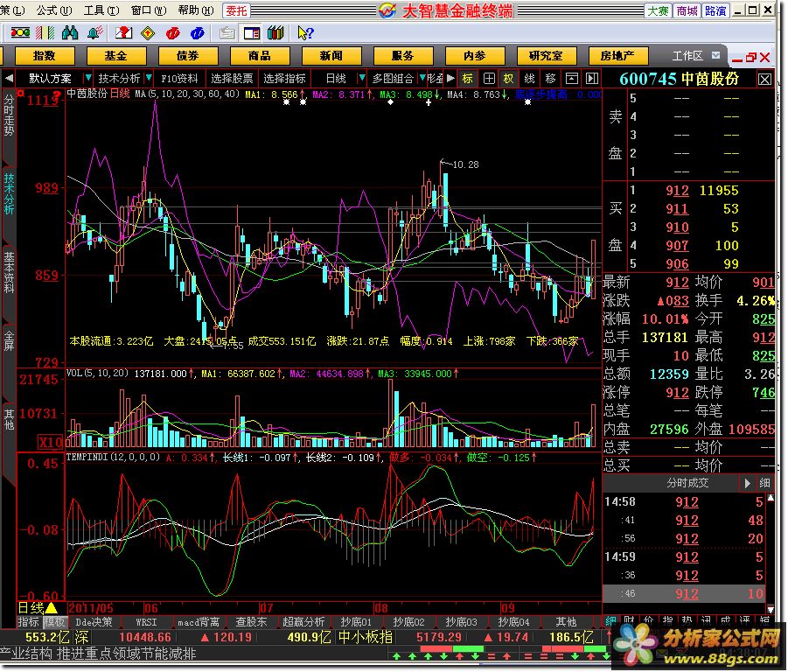
Task: Click the right play arrow in chart toolbar
Action: click(450, 79)
